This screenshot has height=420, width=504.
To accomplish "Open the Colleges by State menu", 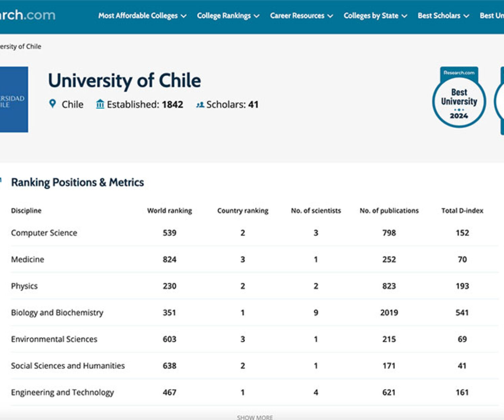I will 375,16.
